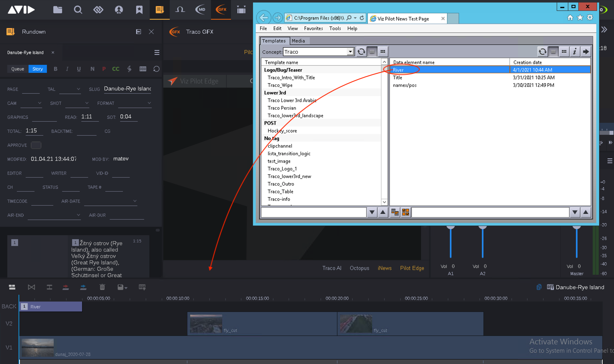Image resolution: width=614 pixels, height=364 pixels.
Task: Open the Favorites menu
Action: [x=313, y=28]
